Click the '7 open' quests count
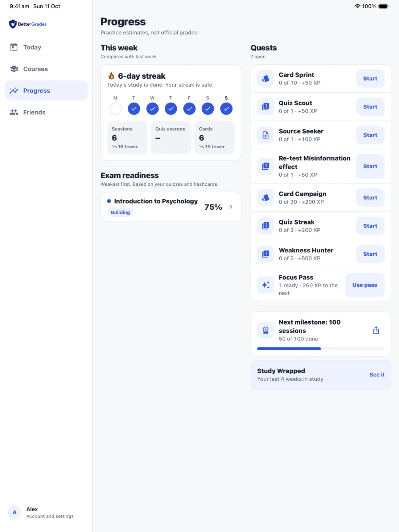This screenshot has height=532, width=399. pos(258,57)
